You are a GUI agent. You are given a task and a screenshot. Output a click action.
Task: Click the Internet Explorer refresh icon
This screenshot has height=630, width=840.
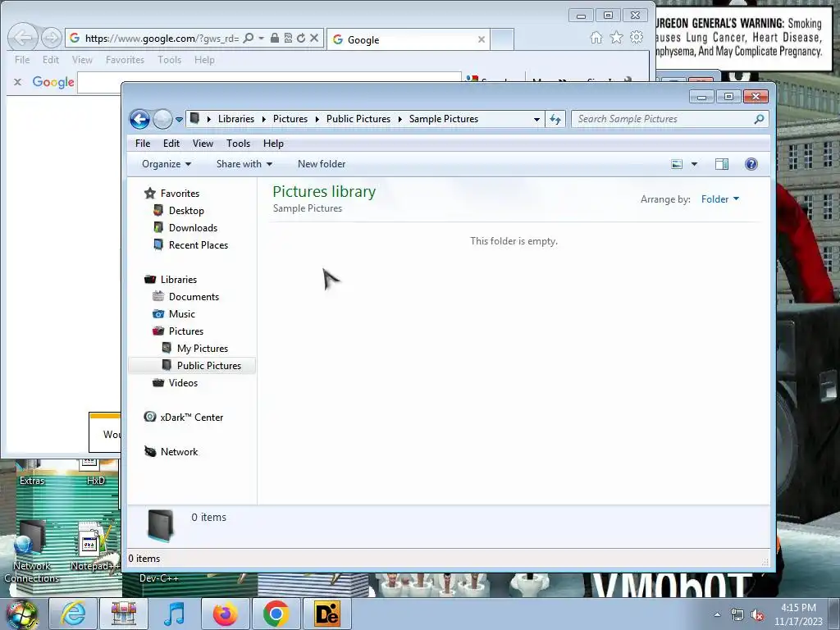tap(300, 38)
